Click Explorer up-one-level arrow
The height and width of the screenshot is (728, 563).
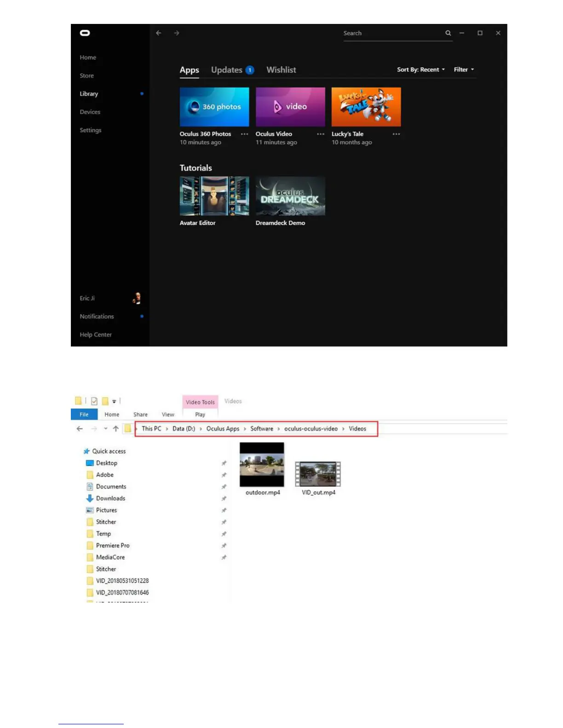coord(116,429)
